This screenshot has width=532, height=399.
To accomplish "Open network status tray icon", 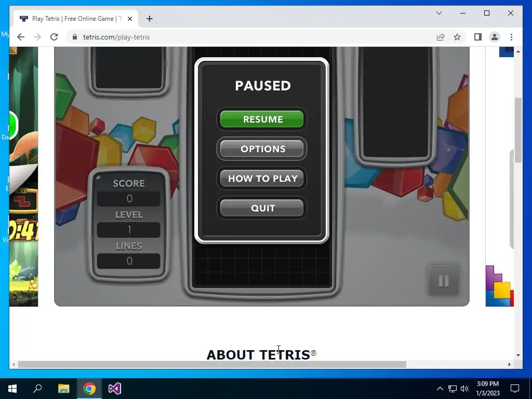I will pos(453,389).
